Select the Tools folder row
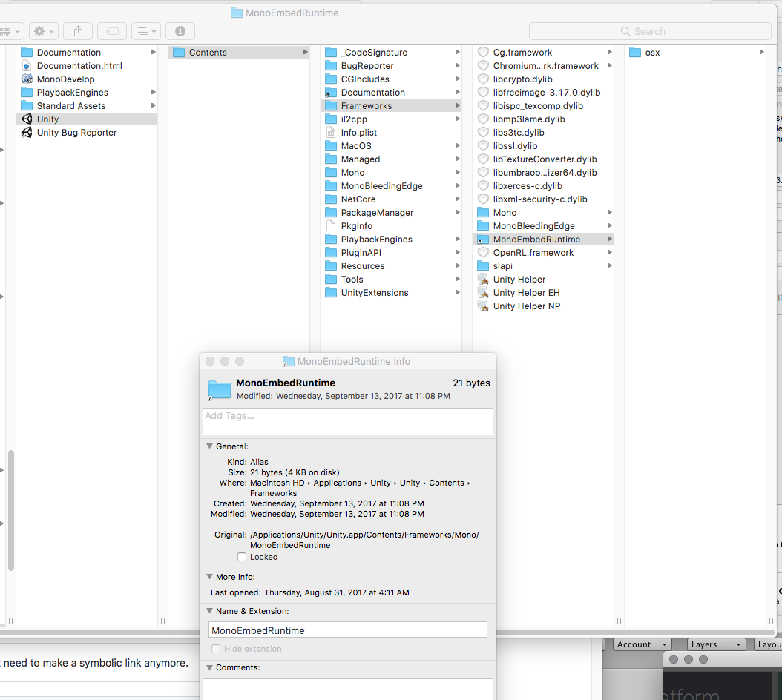Image resolution: width=782 pixels, height=700 pixels. pyautogui.click(x=390, y=280)
